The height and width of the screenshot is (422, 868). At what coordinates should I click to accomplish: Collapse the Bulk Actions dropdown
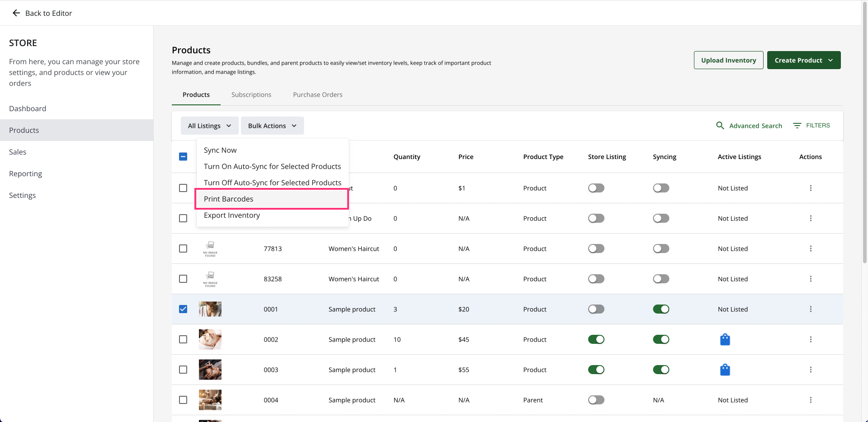[272, 126]
